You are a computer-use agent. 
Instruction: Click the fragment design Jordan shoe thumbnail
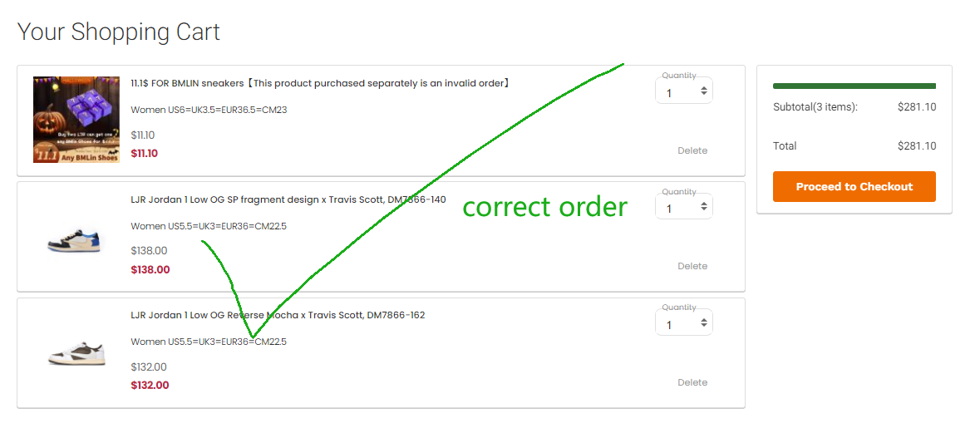coord(74,239)
